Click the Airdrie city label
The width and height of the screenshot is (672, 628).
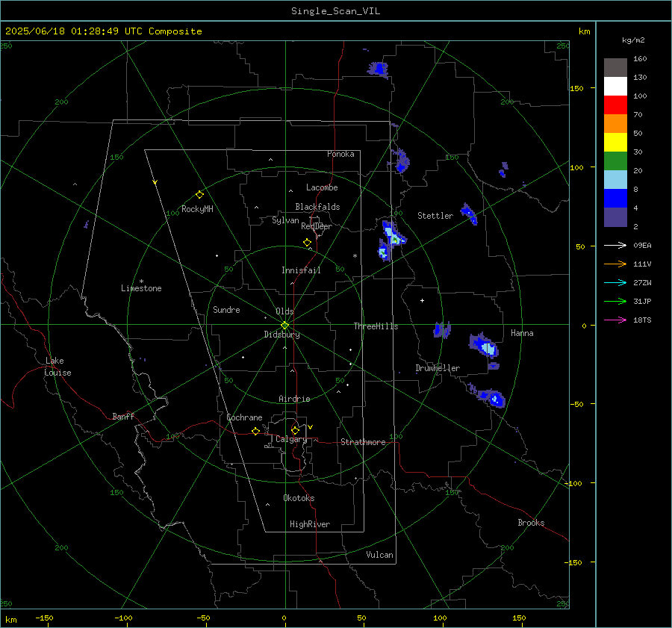click(294, 399)
